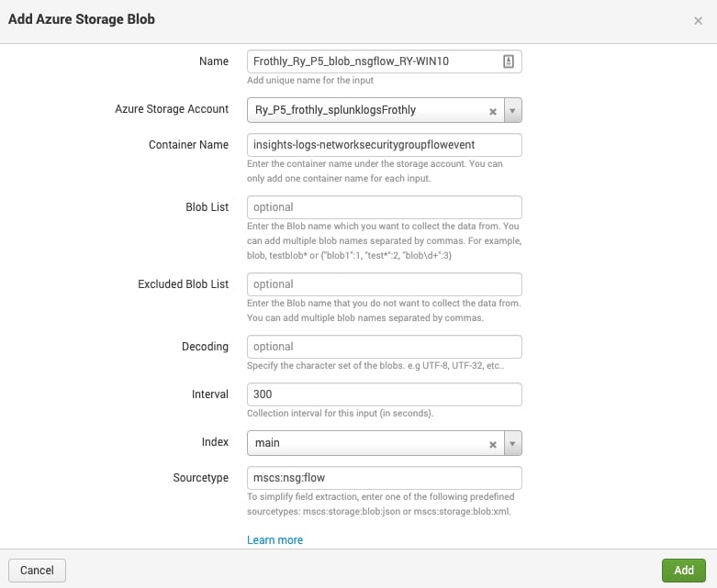Viewport: 717px width, 588px height.
Task: Click into the Excluded Blob List field
Action: point(384,284)
